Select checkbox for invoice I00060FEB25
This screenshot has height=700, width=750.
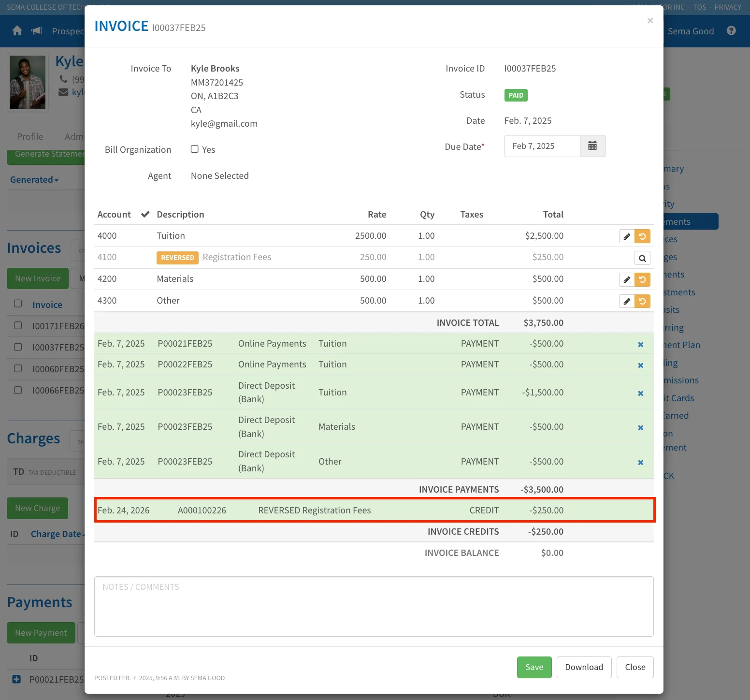18,368
